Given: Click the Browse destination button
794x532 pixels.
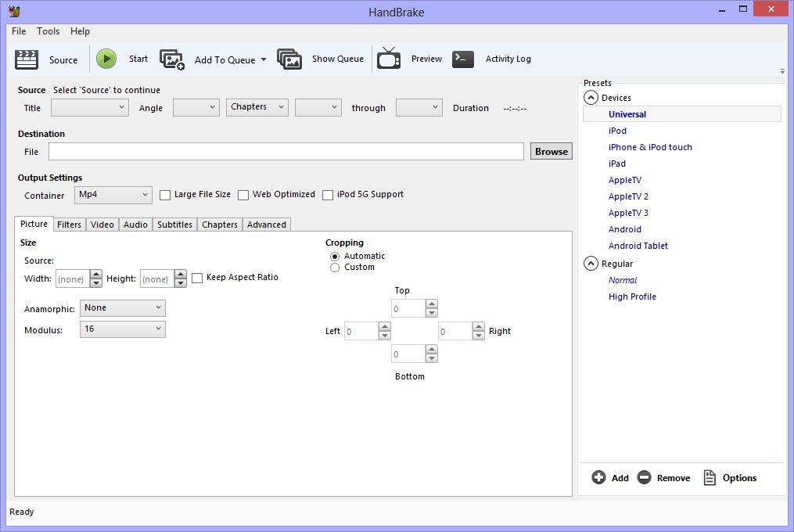Looking at the screenshot, I should point(551,151).
